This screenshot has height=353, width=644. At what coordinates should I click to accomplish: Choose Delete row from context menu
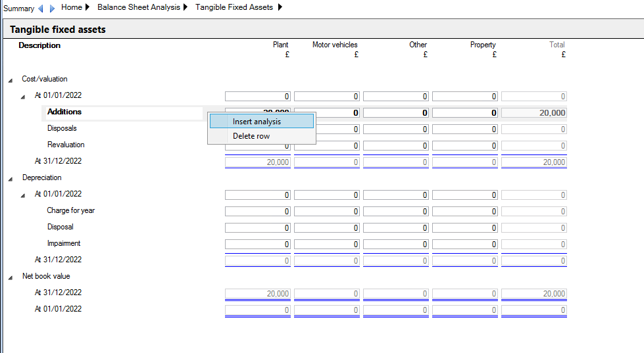click(x=262, y=136)
